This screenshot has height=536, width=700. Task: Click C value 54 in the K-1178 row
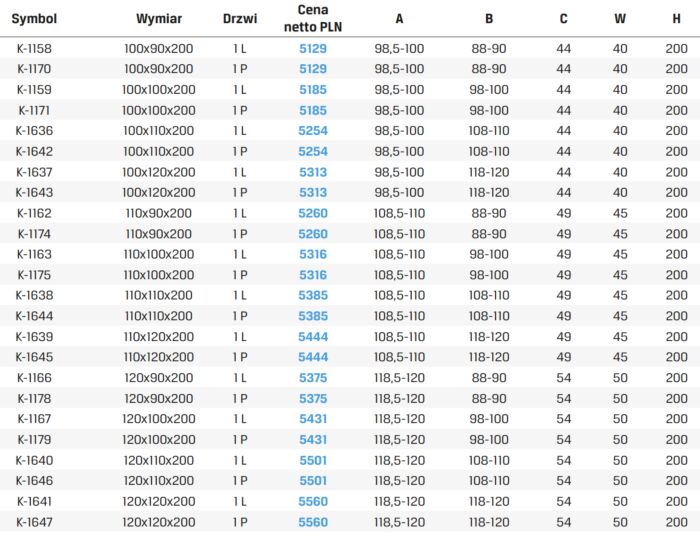[x=563, y=399]
